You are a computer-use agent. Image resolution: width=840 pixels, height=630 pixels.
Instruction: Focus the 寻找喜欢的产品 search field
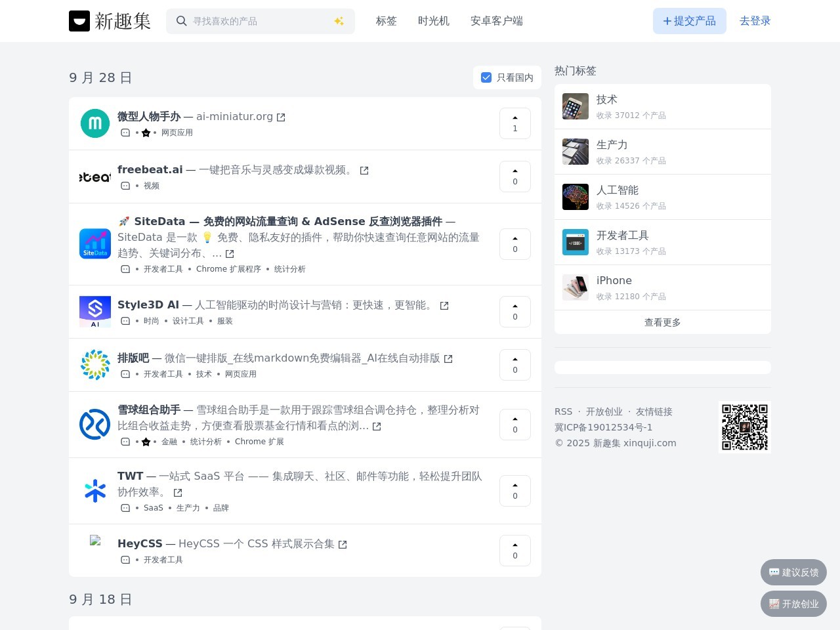[259, 21]
